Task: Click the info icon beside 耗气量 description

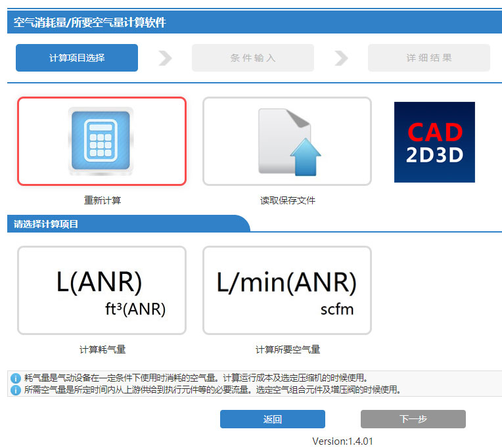Action: pos(15,378)
